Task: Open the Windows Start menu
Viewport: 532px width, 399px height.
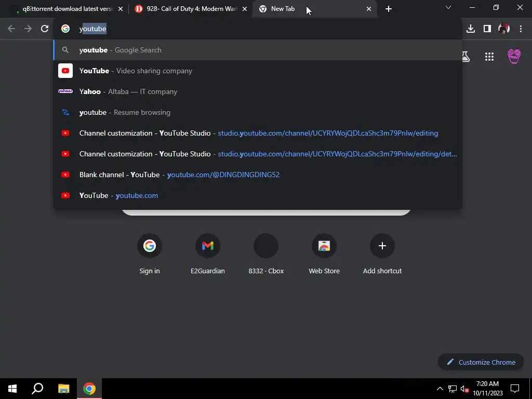Action: (12, 389)
